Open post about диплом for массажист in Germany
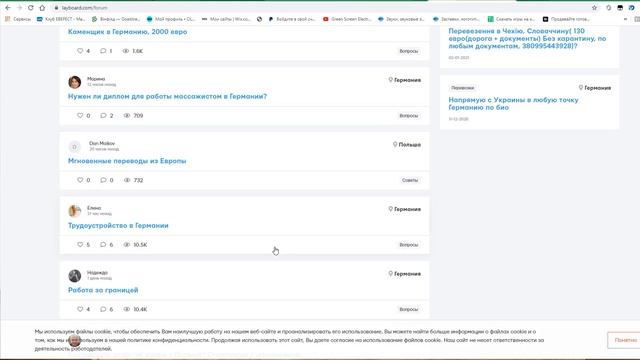Screen dimensions: 640x360 coord(167,96)
